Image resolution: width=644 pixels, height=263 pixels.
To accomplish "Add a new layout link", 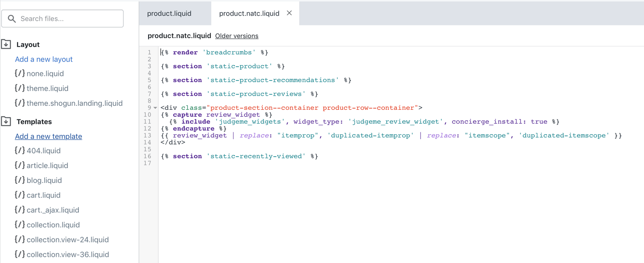I will coord(44,59).
